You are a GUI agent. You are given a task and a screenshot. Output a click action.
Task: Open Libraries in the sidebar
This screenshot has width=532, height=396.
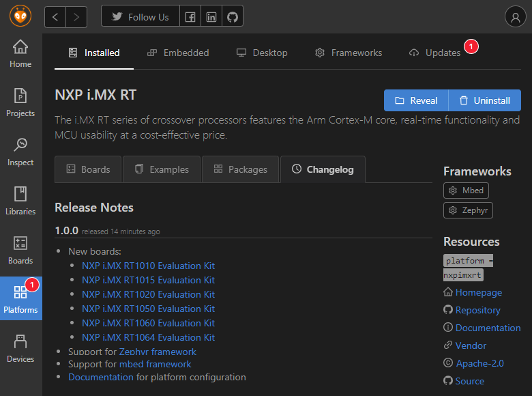[20, 201]
